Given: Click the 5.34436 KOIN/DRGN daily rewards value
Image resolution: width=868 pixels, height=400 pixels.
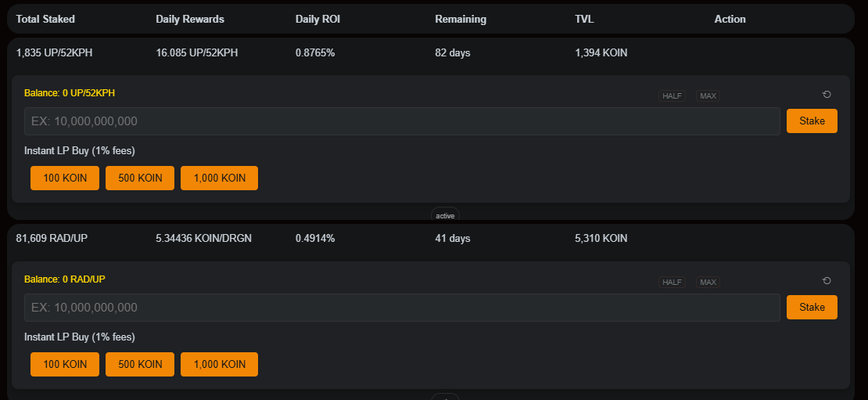Looking at the screenshot, I should (204, 238).
